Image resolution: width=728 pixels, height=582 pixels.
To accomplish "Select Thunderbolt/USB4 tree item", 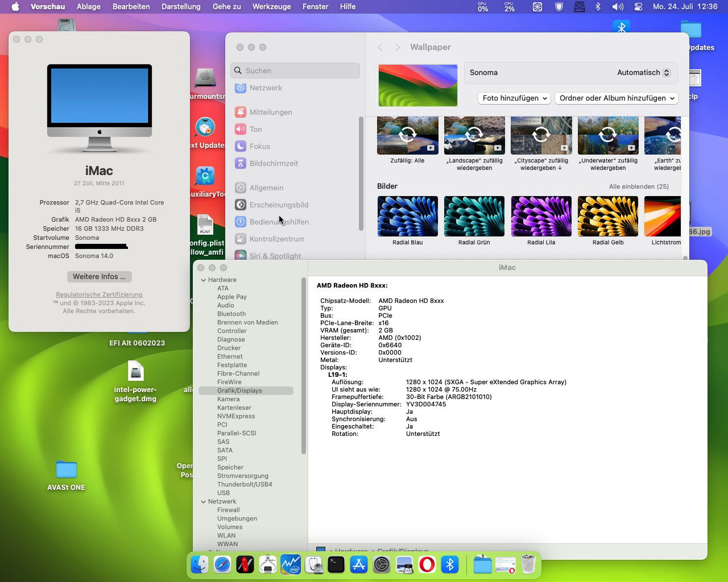I will (245, 484).
